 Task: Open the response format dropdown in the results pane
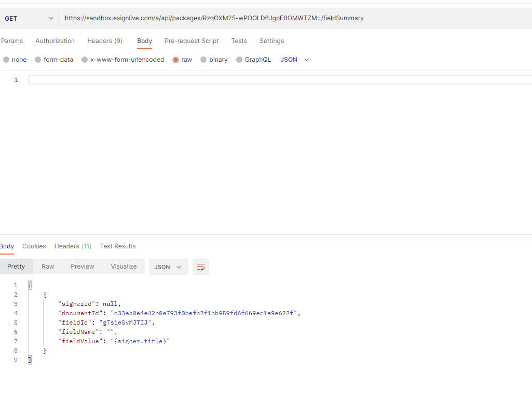(168, 266)
